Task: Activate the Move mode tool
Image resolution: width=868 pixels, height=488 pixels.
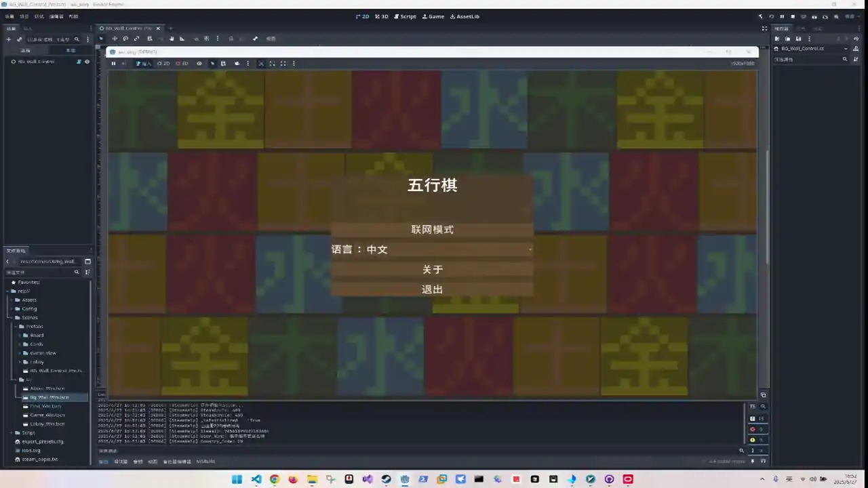Action: [114, 39]
